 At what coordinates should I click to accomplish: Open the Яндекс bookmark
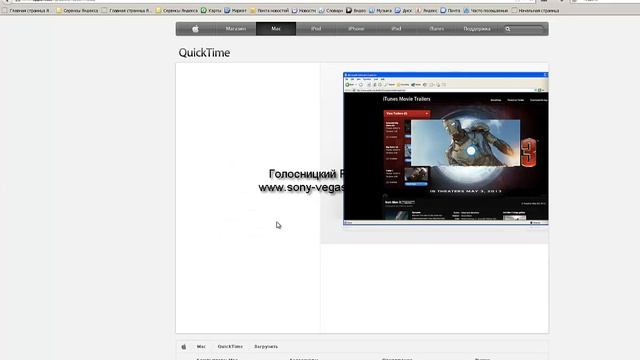coord(426,10)
